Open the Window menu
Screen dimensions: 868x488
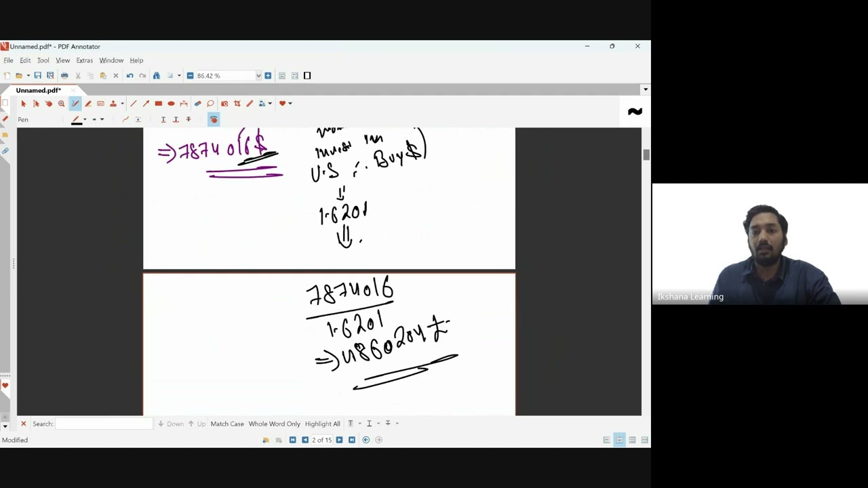[x=111, y=60]
